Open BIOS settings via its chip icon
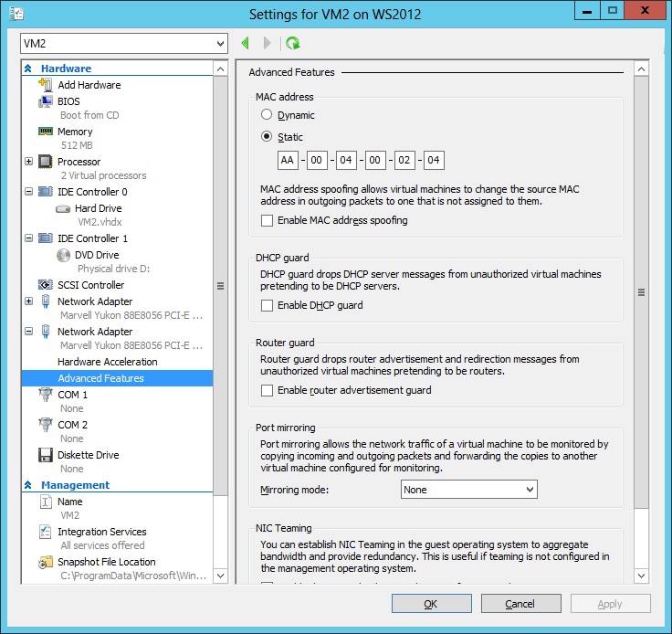This screenshot has height=634, width=672. coord(46,101)
